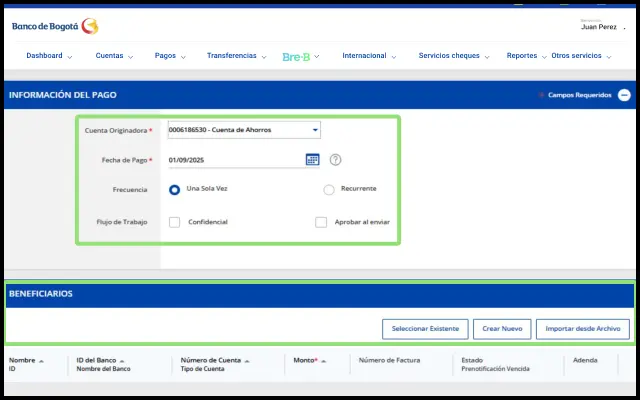Sort table by ID del Banco arrow
Screen dimensions: 640x400
click(122, 361)
